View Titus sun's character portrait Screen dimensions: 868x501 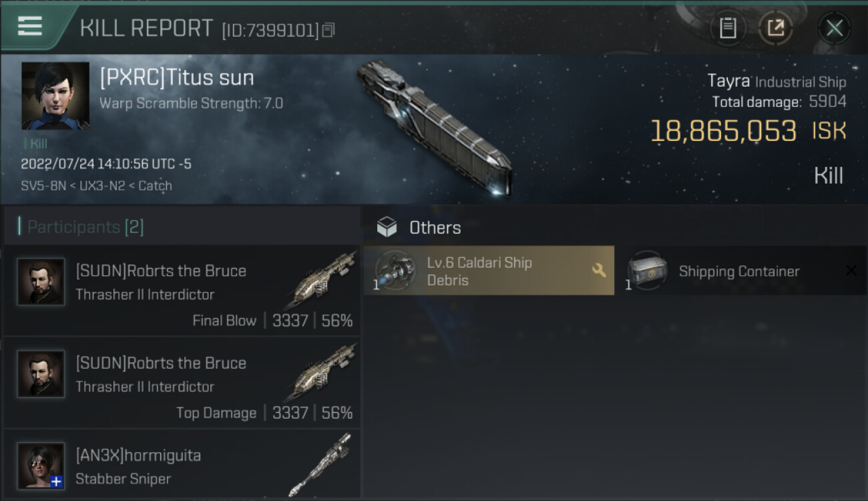point(55,96)
